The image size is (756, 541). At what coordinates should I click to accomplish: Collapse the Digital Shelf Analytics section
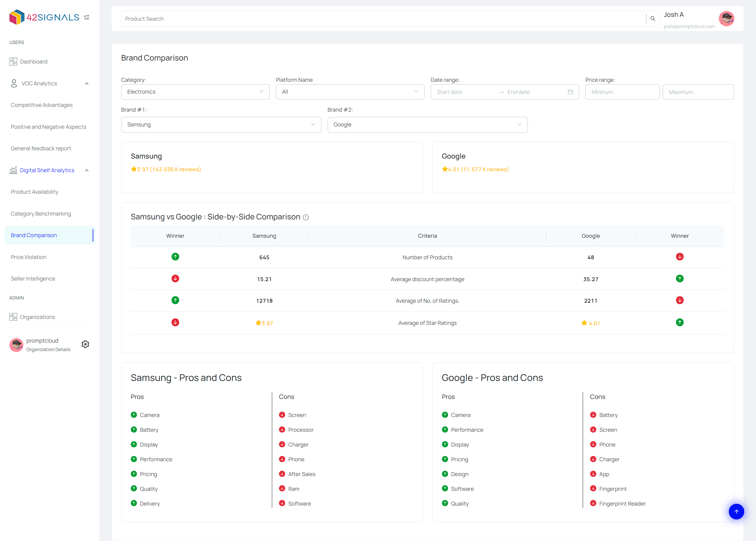(x=86, y=170)
